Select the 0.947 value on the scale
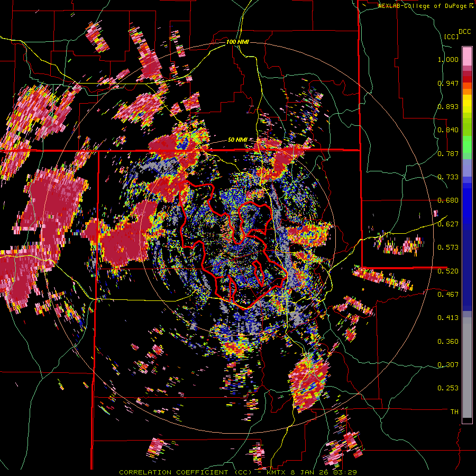This screenshot has width=476, height=476. coord(448,83)
